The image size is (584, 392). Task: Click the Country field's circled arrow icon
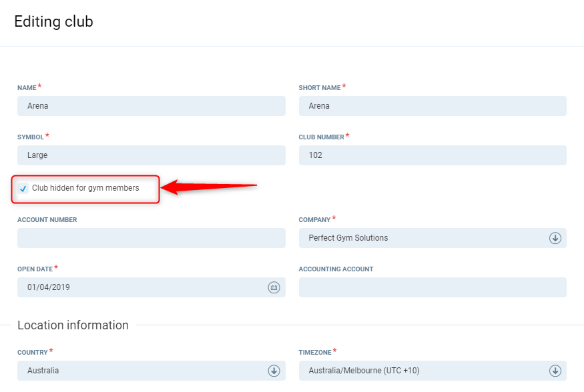(x=274, y=371)
